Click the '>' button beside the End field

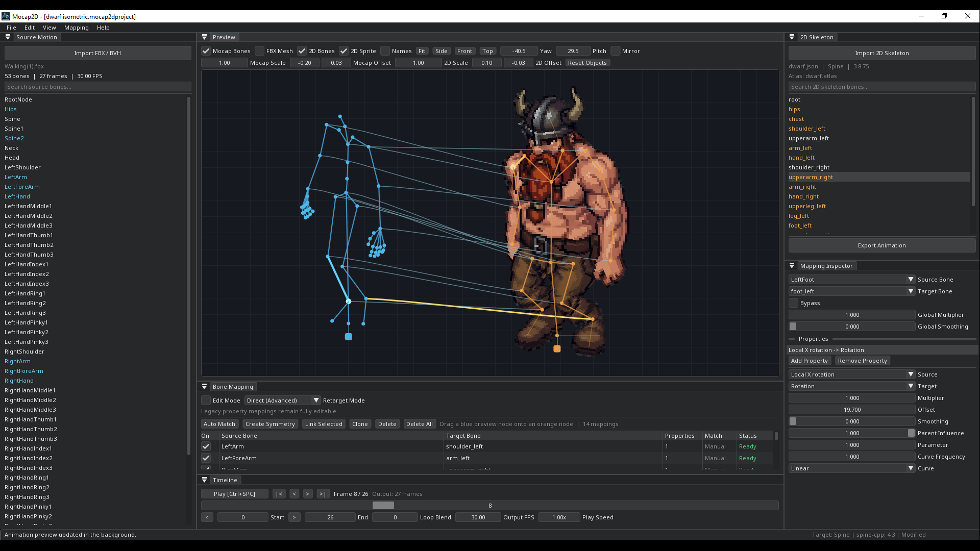coord(295,517)
